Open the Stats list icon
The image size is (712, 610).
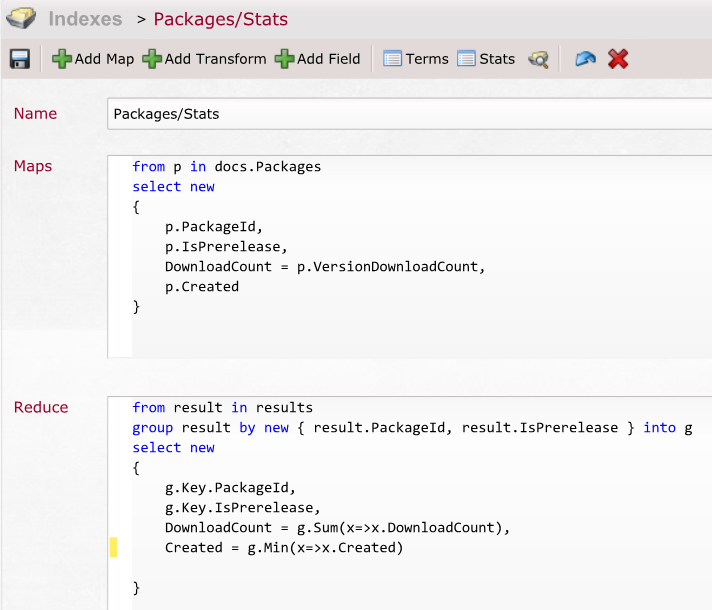coord(466,59)
